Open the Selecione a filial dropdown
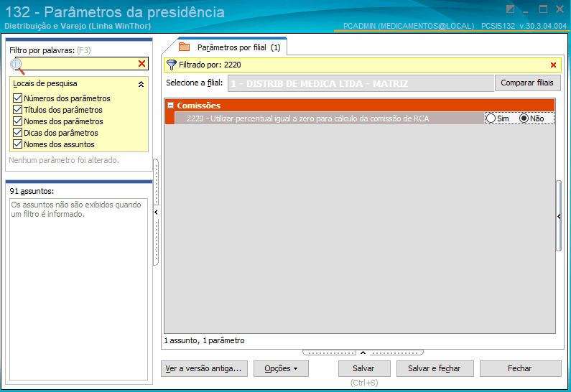Screen dimensions: 571x392 361,83
